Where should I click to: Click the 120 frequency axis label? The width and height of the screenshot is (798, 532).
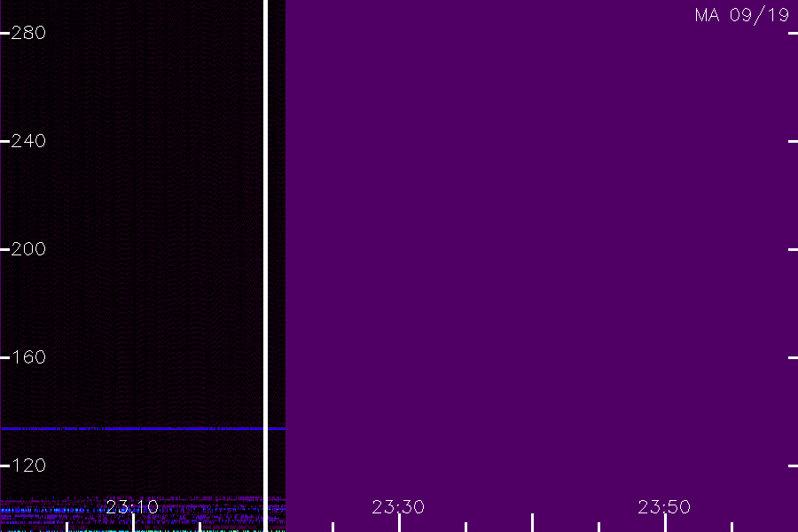click(x=28, y=465)
